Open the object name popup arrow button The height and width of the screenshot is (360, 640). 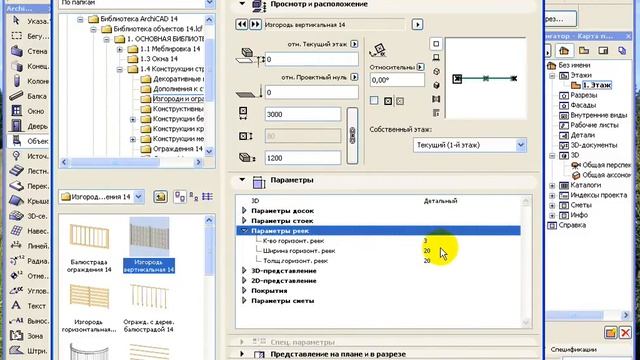417,24
